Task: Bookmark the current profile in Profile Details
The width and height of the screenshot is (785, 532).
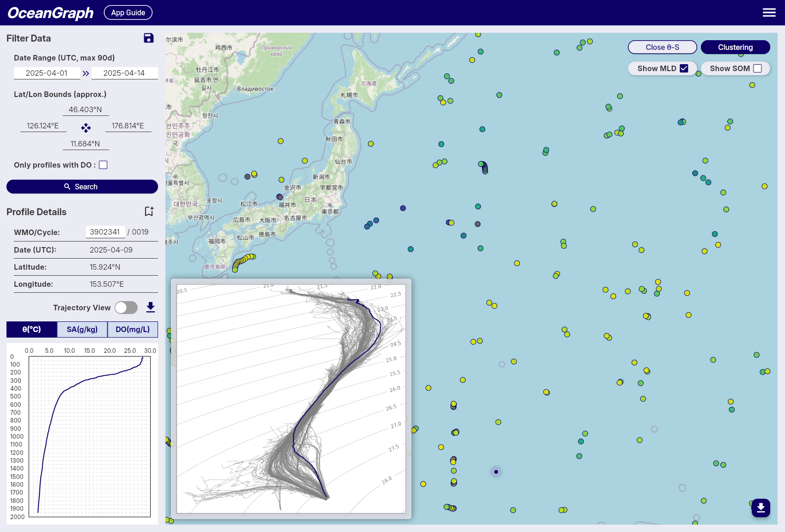Action: (x=148, y=211)
